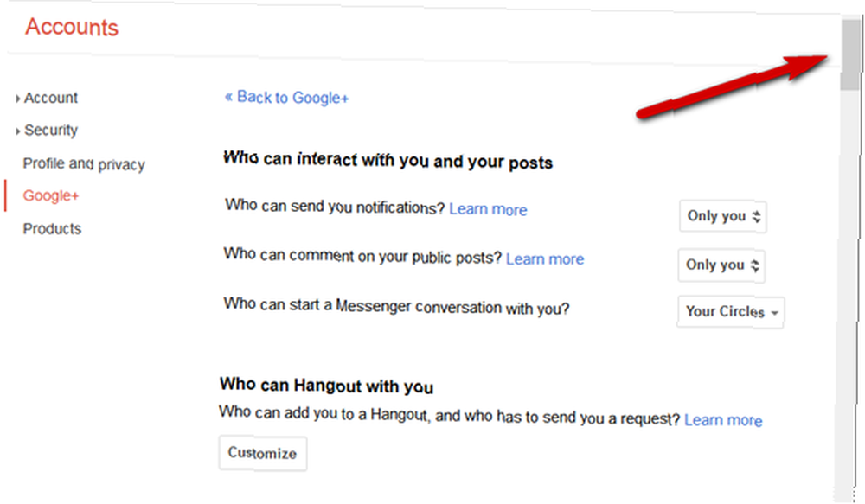Go back to Google+ link
This screenshot has width=865, height=504.
coord(286,98)
